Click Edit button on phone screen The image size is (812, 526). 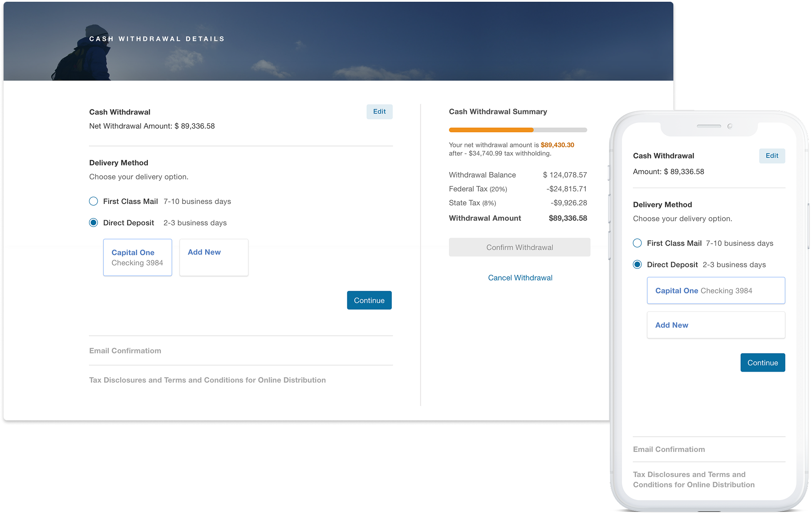772,156
